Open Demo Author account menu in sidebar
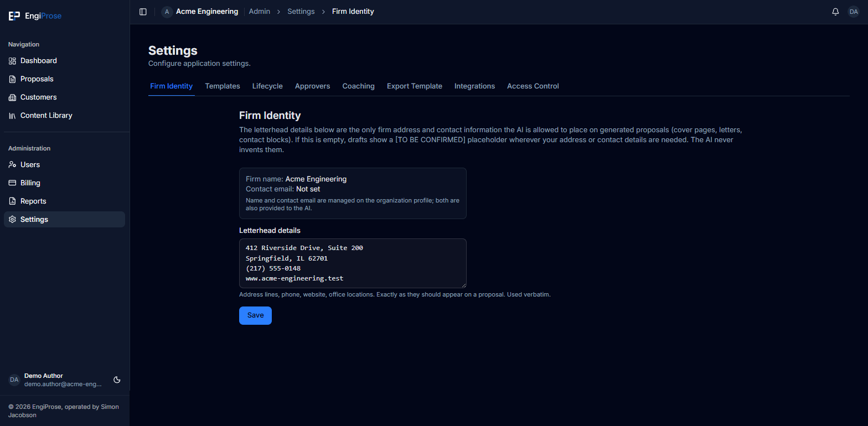The width and height of the screenshot is (868, 426). [x=55, y=380]
